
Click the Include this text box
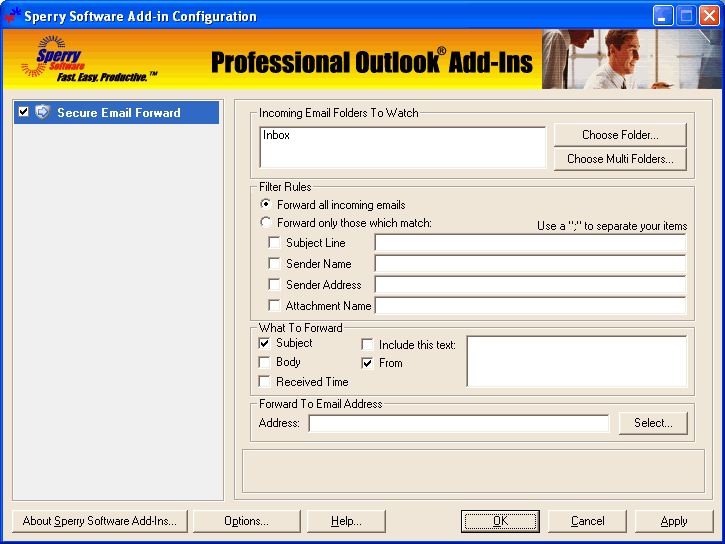577,361
